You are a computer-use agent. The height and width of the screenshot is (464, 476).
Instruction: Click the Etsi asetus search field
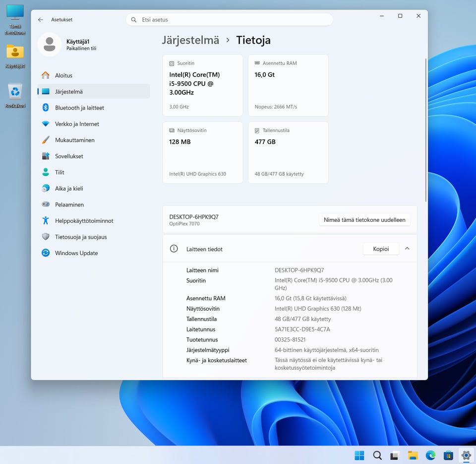(x=229, y=20)
